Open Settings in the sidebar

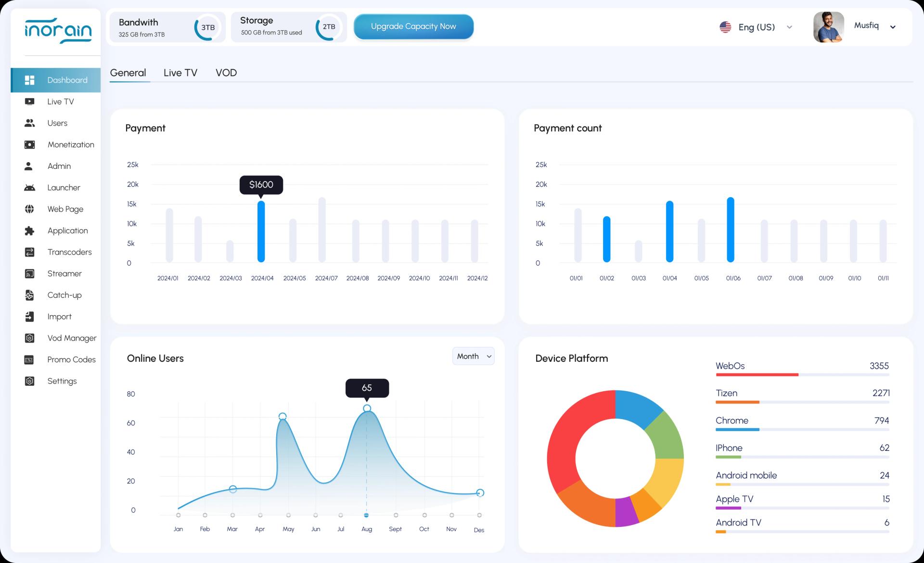point(62,381)
